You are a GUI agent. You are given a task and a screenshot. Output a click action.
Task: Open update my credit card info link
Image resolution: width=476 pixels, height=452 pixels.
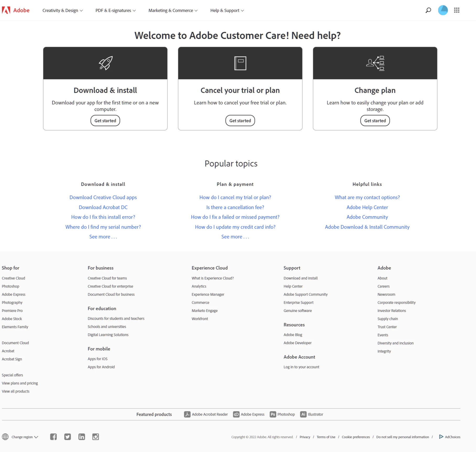click(x=235, y=227)
